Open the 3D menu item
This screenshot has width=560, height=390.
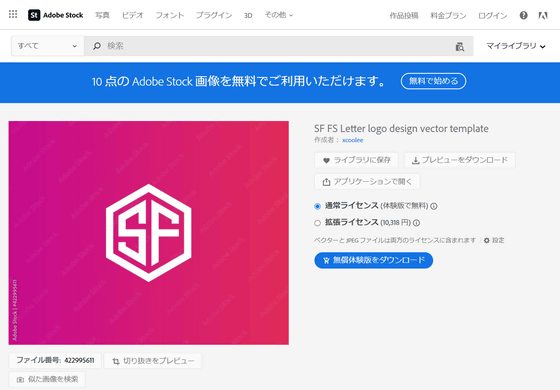point(248,15)
